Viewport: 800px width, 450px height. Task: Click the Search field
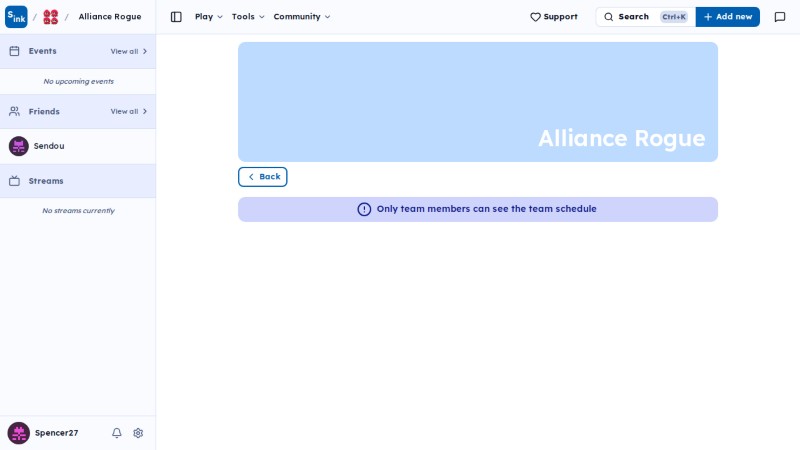coord(645,17)
